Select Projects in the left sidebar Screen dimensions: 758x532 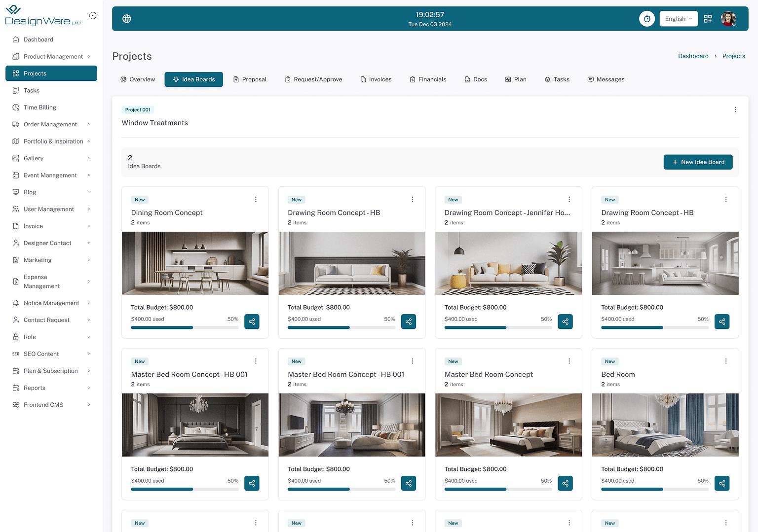(x=51, y=73)
